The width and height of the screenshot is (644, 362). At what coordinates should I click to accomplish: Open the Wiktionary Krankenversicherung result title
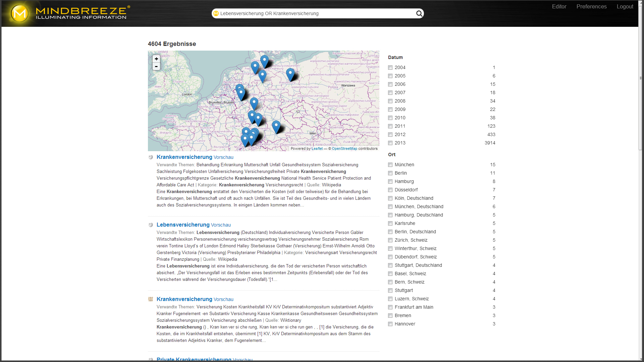point(184,299)
